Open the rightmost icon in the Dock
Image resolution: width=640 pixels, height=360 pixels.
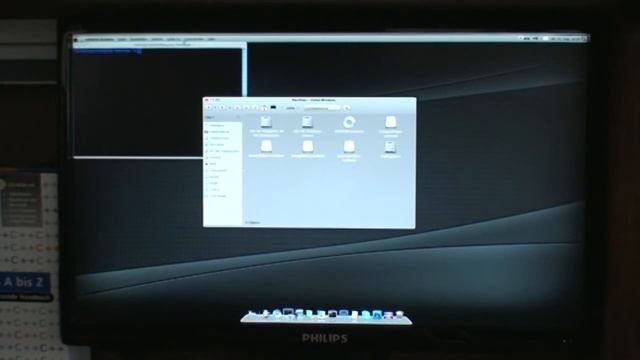coord(400,315)
